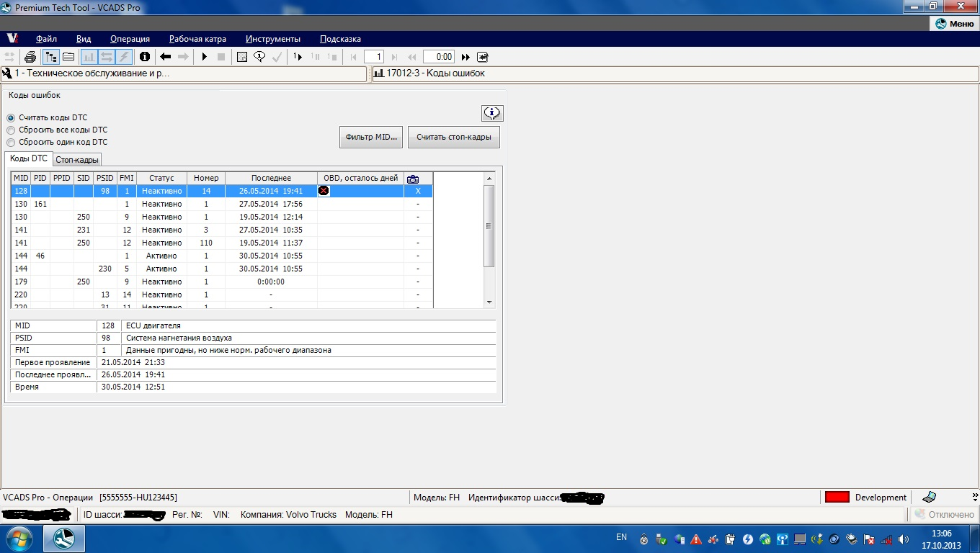Select the Сбросить один код DTC option
The height and width of the screenshot is (553, 980).
click(x=11, y=143)
